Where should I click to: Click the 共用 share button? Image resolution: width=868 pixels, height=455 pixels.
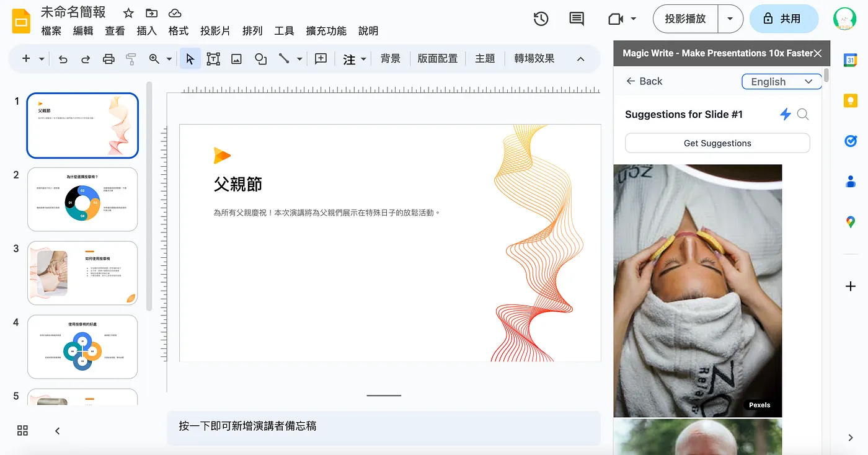(784, 19)
